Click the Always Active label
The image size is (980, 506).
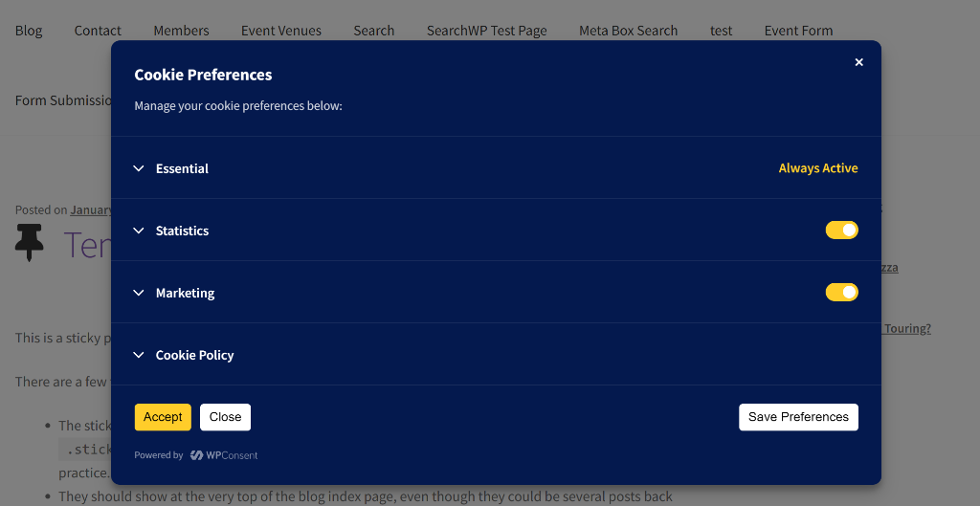click(x=818, y=168)
